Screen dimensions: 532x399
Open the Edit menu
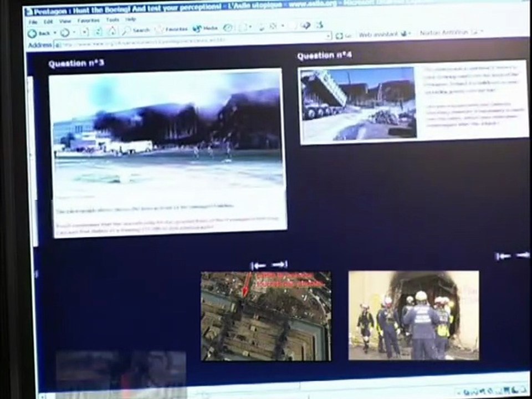click(x=48, y=22)
